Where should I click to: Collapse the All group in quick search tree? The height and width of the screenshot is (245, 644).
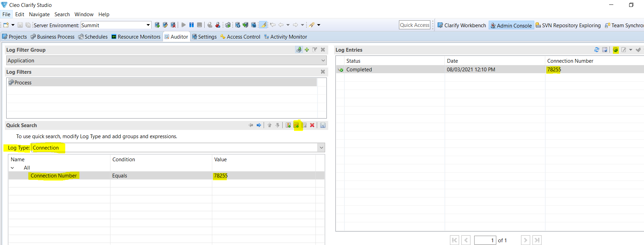(12, 168)
